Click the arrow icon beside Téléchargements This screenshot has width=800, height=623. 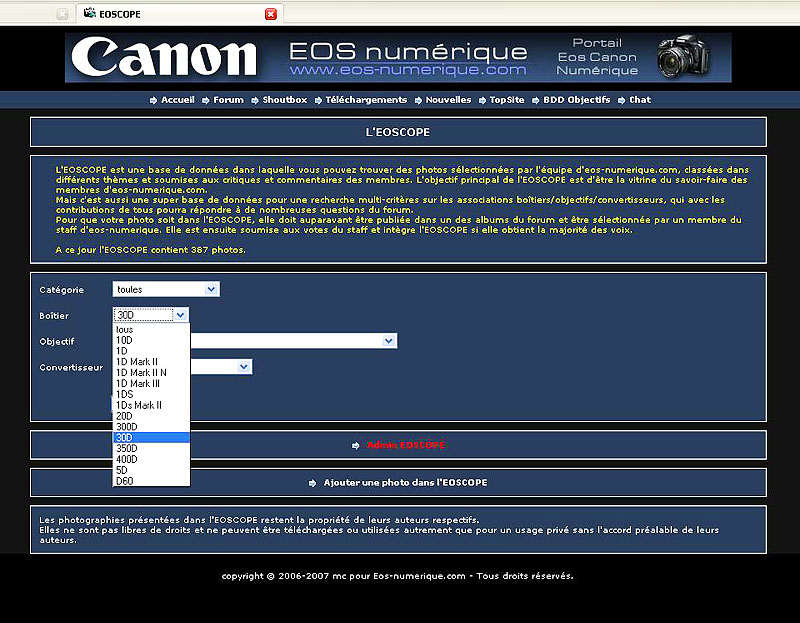pos(318,101)
